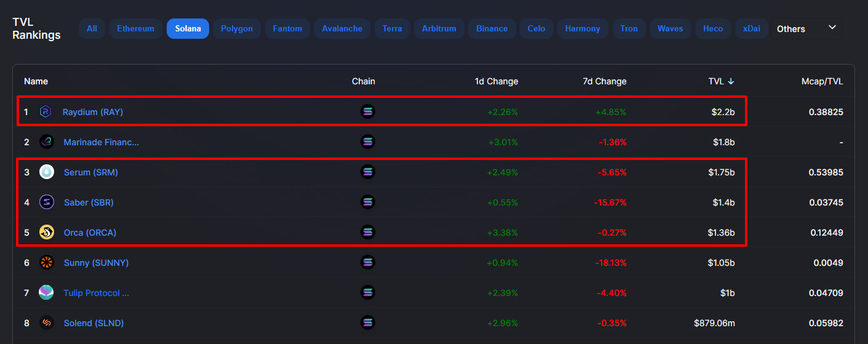Click Sunny Mcap/TVL value 0.0049

(828, 263)
